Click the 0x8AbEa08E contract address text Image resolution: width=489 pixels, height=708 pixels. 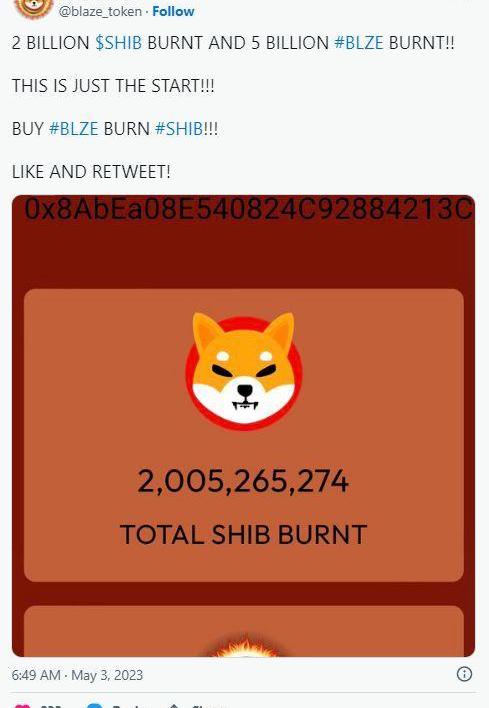click(x=248, y=209)
